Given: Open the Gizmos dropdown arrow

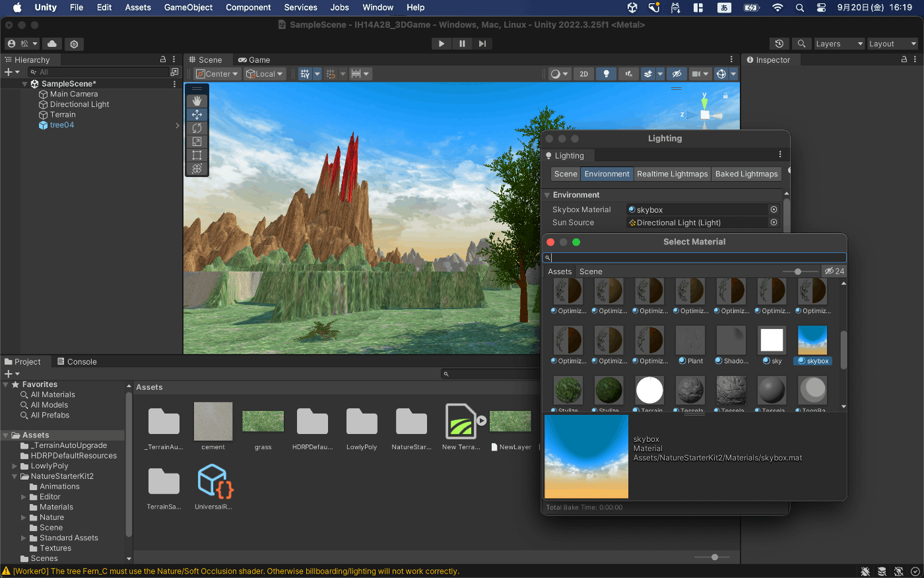Looking at the screenshot, I should coord(733,74).
